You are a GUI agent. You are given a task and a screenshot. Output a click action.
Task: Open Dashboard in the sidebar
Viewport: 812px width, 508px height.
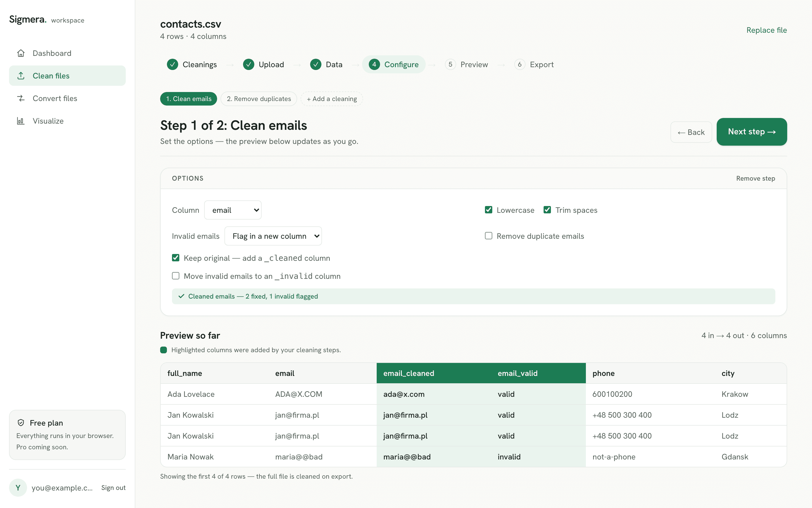(x=67, y=53)
